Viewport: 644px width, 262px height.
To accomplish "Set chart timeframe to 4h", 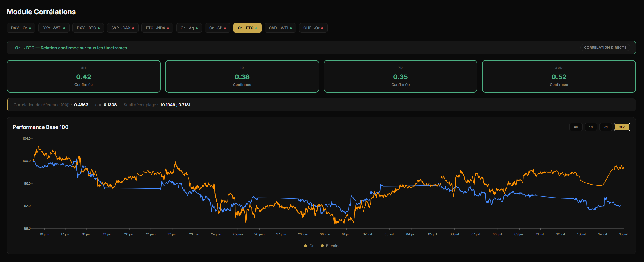I will 576,127.
